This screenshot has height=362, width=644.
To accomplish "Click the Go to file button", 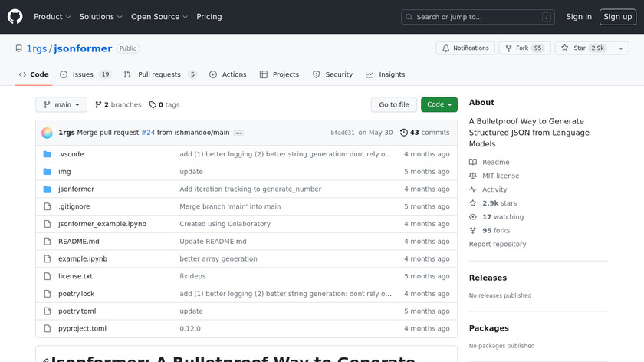I will 394,105.
